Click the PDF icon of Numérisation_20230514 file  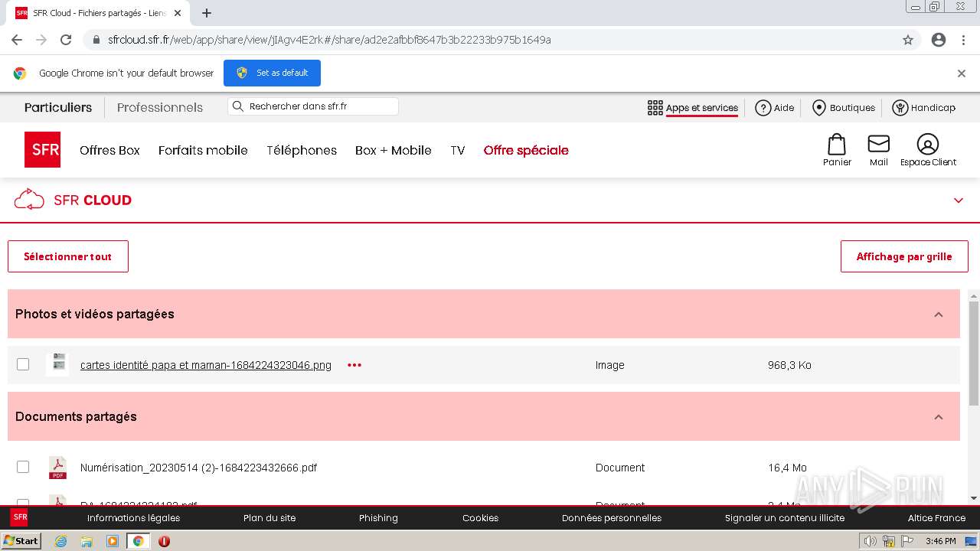(x=57, y=468)
